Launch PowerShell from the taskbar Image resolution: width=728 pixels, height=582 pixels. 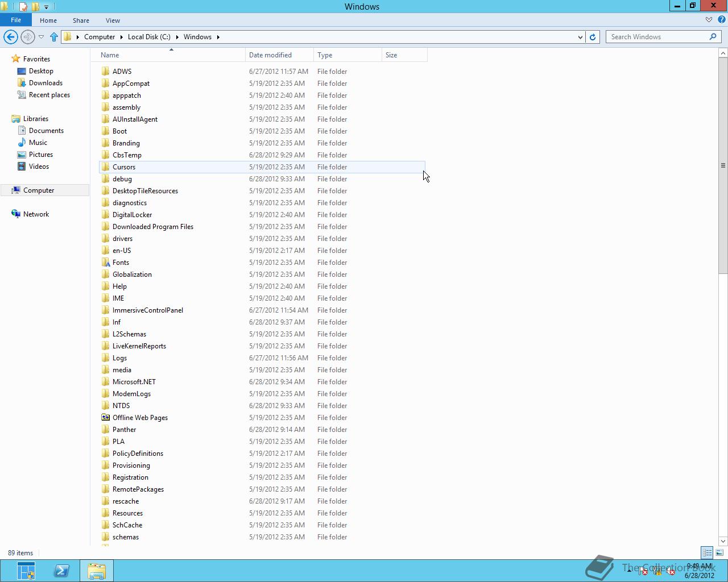(x=61, y=571)
